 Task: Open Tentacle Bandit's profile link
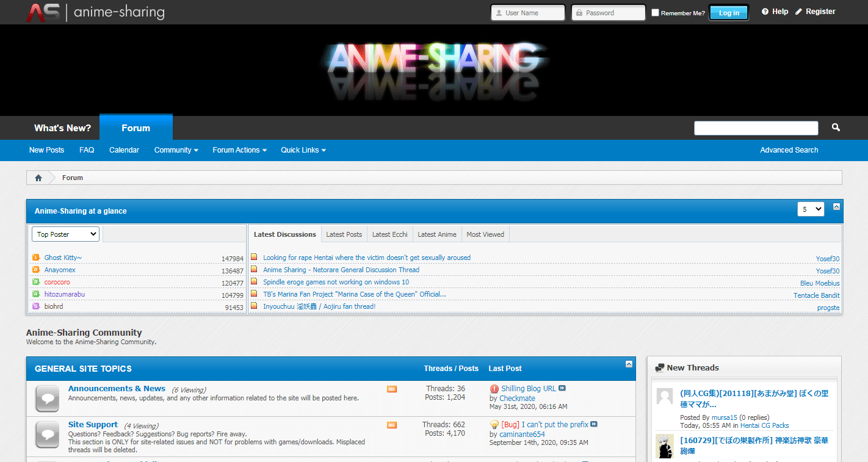(x=817, y=295)
